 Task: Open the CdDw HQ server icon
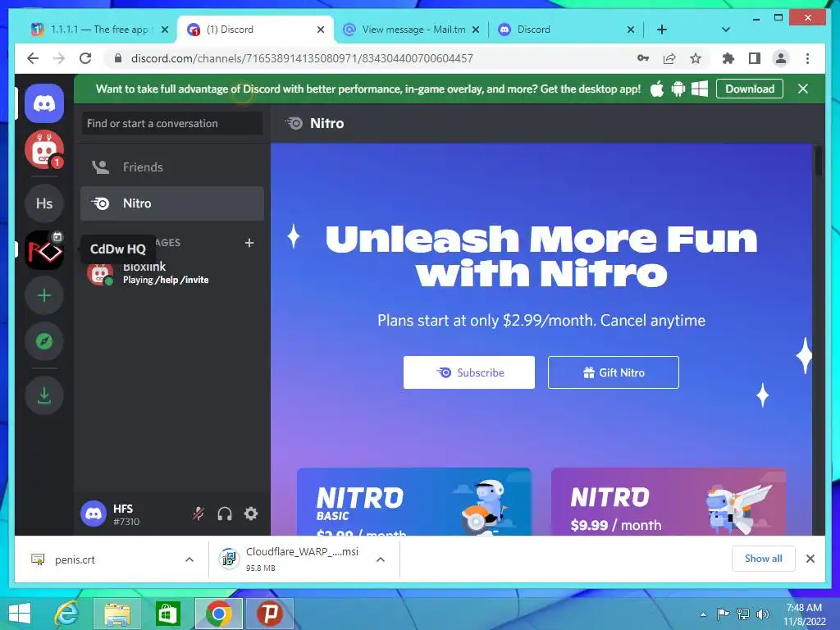[x=44, y=249]
